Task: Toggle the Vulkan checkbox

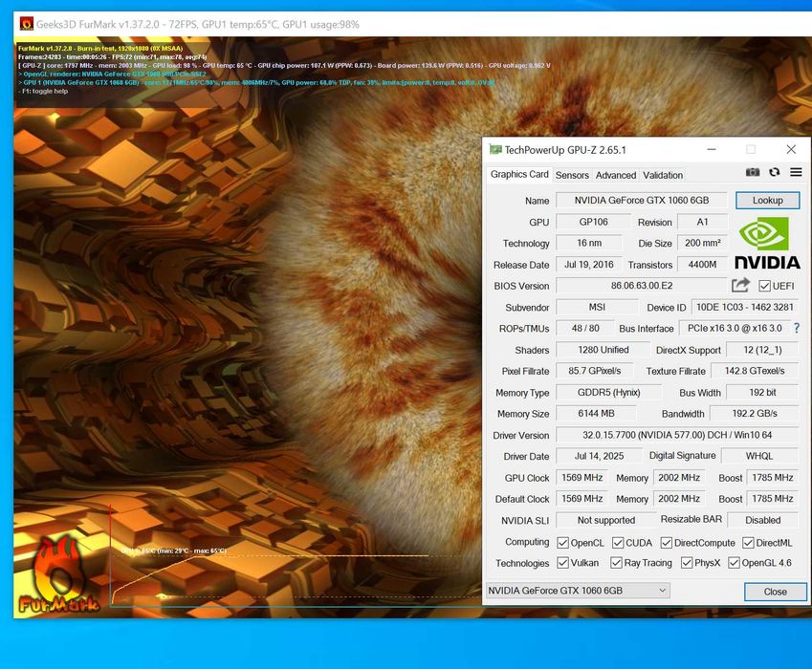Action: point(562,563)
